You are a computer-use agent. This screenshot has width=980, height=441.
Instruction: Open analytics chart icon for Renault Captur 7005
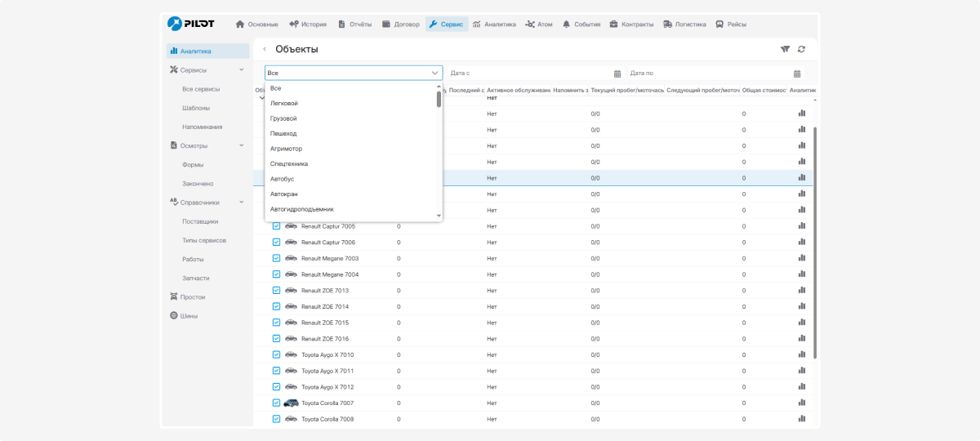pos(802,226)
